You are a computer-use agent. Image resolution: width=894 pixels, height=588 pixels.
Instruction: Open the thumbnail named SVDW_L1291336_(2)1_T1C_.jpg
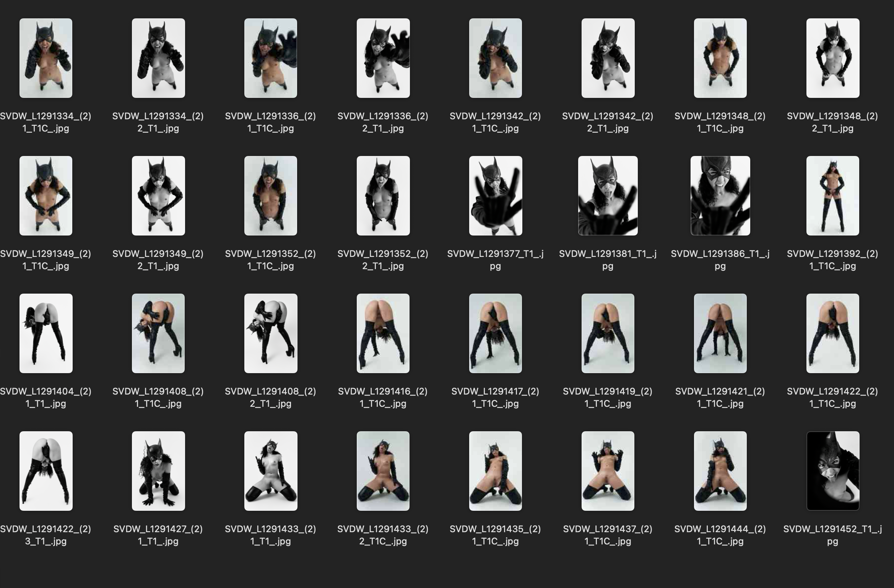[x=270, y=57]
